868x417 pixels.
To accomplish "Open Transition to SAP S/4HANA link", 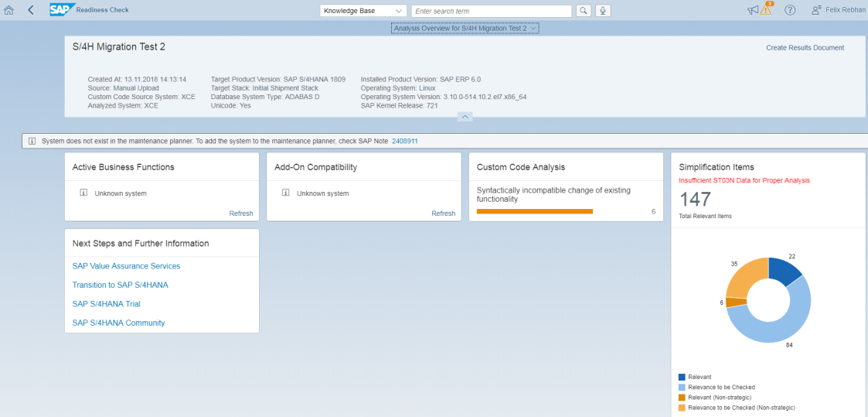I will coord(120,285).
